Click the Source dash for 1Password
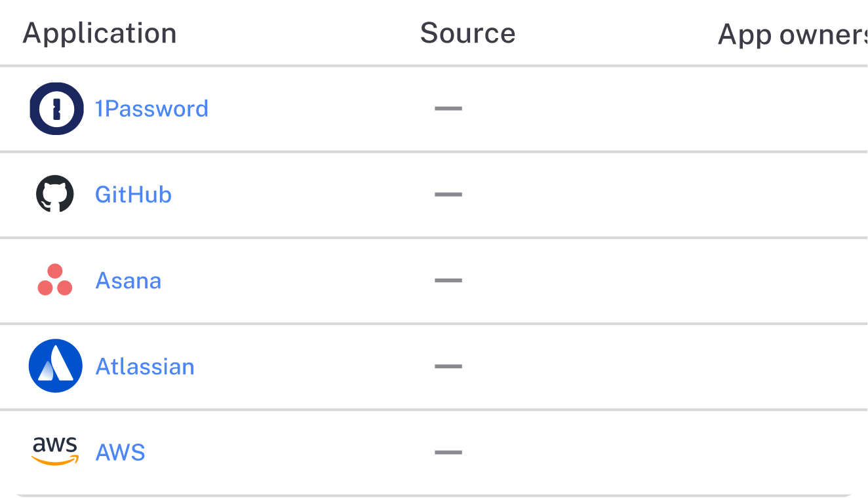Screen dimensions: 868x498 coord(448,109)
